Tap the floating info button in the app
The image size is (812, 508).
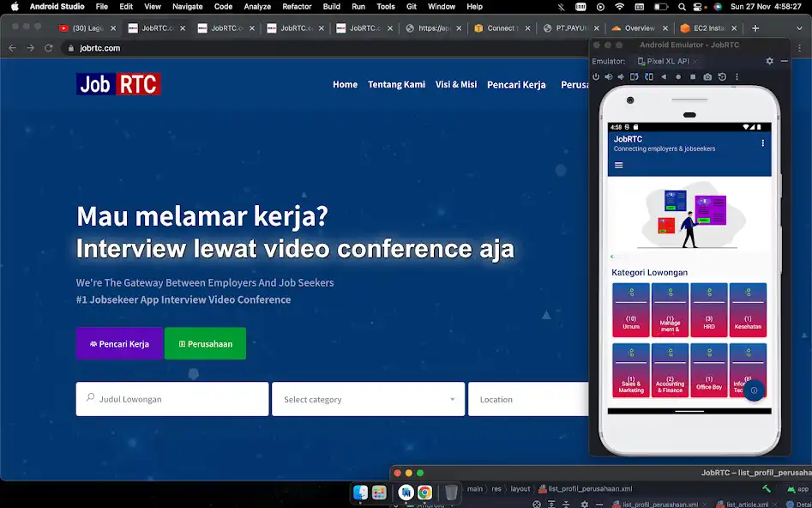[x=754, y=390]
